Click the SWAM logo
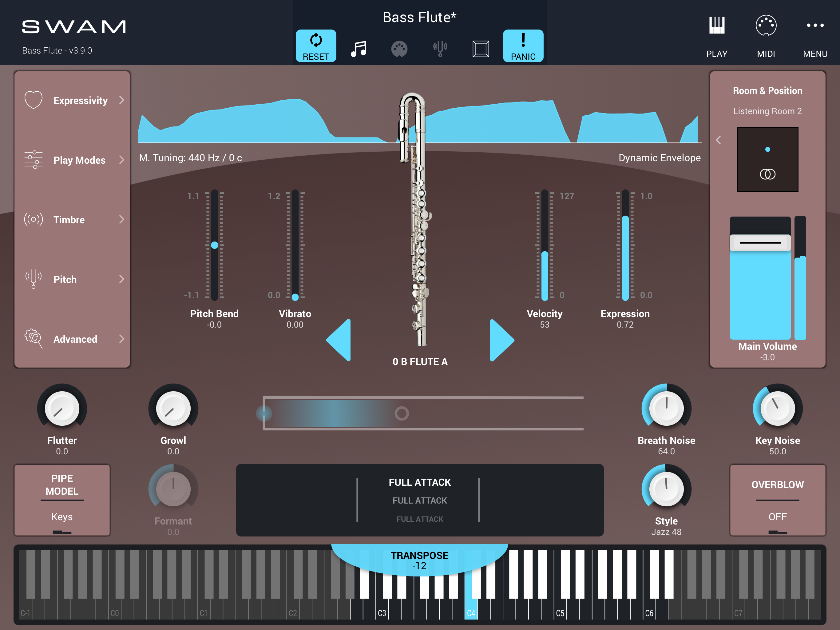Screen dimensions: 840x630 74,26
